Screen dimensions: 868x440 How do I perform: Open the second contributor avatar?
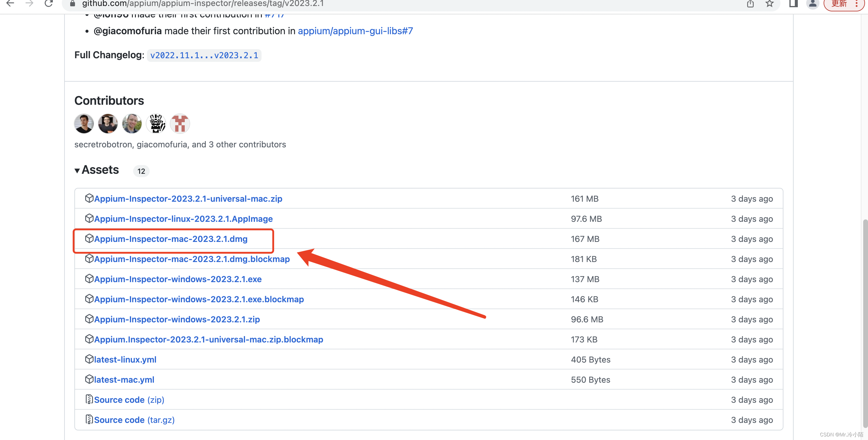pyautogui.click(x=108, y=124)
